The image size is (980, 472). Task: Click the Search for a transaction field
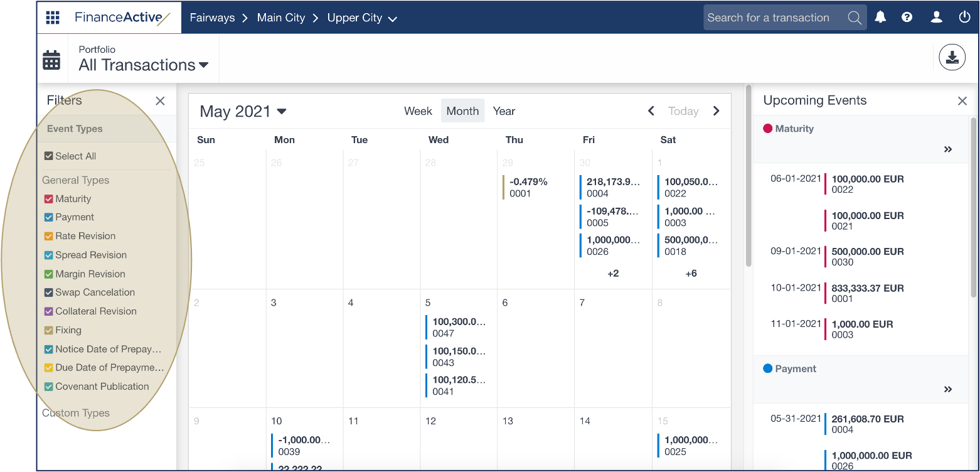click(775, 18)
